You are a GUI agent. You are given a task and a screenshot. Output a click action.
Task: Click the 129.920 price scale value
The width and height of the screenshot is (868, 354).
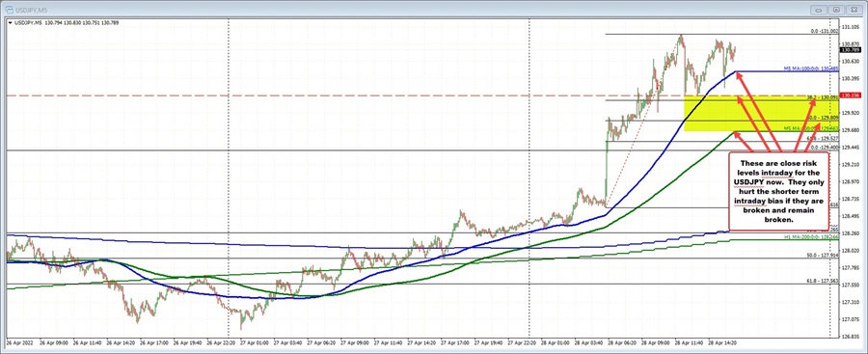851,113
